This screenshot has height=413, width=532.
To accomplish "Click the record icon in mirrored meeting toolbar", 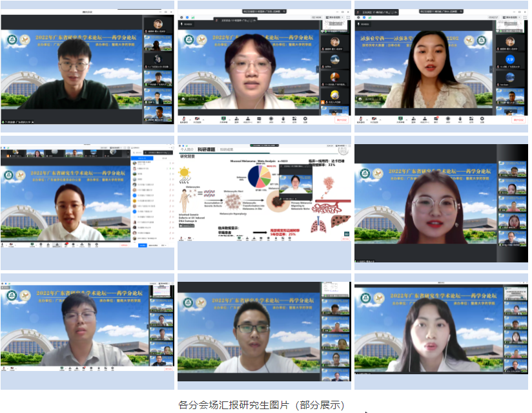I will [448, 118].
